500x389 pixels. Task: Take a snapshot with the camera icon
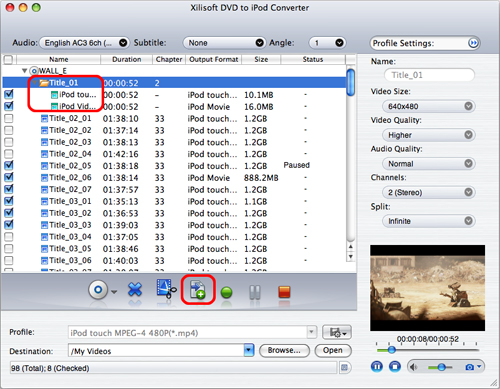[x=469, y=367]
